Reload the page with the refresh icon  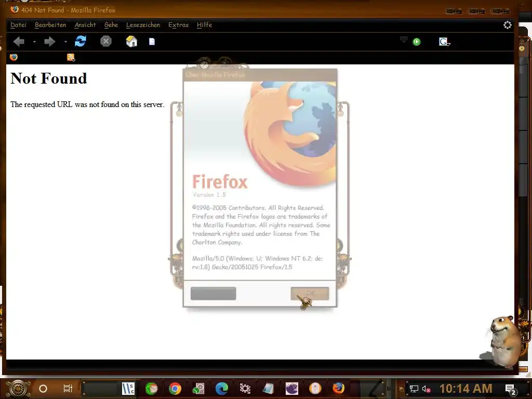coord(81,42)
